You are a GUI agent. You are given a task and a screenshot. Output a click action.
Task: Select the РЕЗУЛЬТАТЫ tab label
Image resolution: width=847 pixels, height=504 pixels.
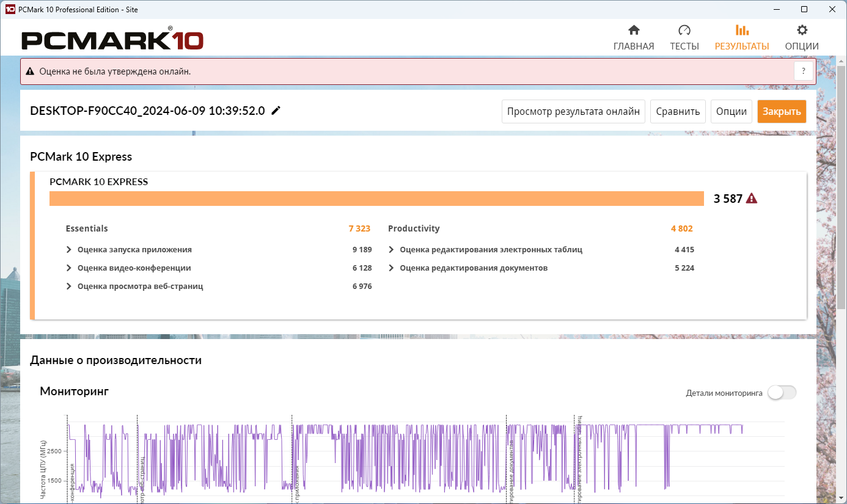(742, 46)
